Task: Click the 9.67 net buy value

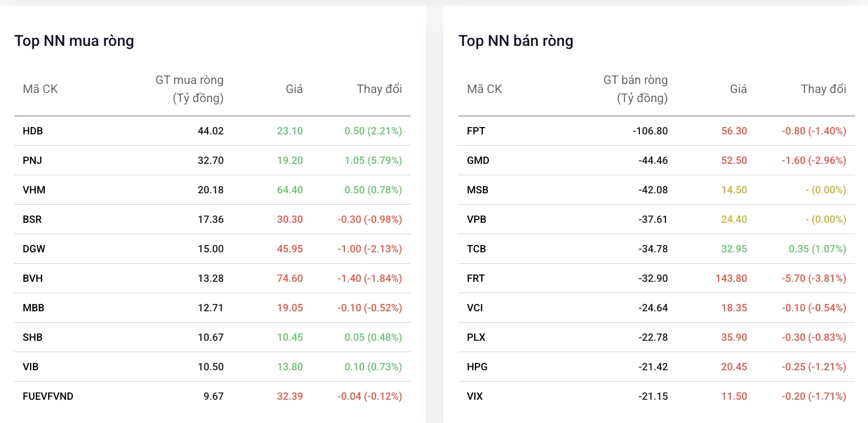Action: coord(213,396)
